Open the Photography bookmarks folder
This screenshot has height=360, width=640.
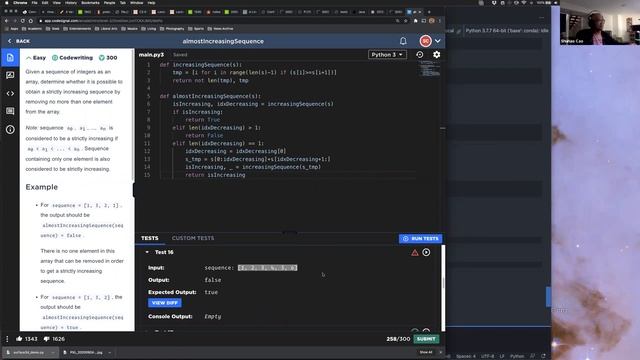click(173, 29)
